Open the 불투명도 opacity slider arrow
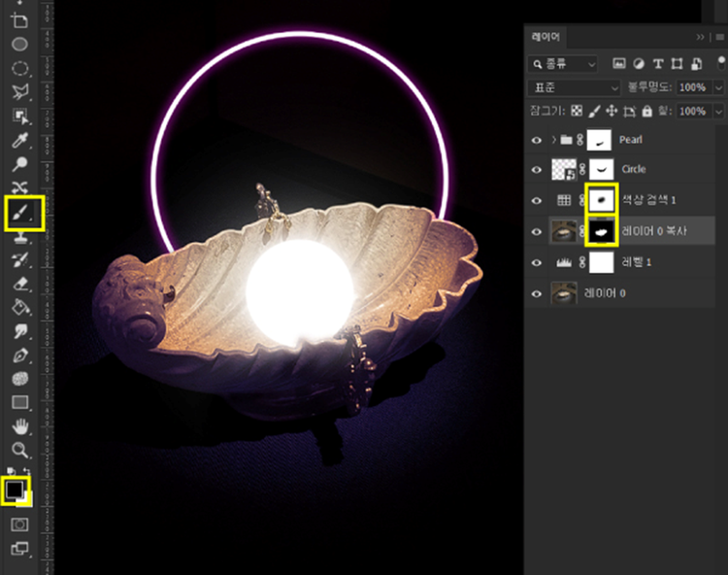 [x=718, y=87]
